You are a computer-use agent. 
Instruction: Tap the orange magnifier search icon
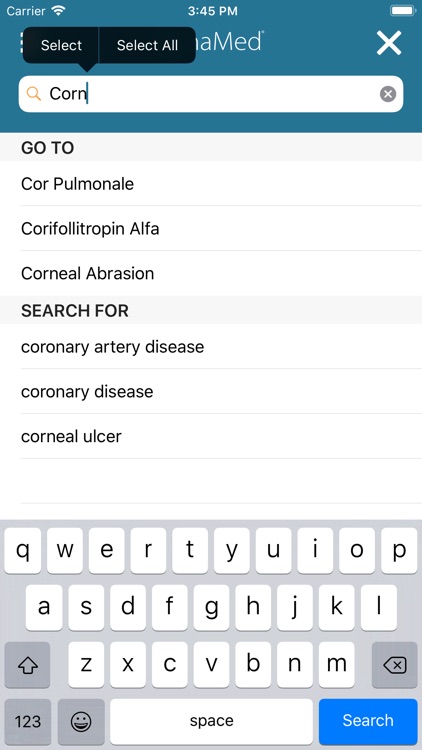coord(33,93)
